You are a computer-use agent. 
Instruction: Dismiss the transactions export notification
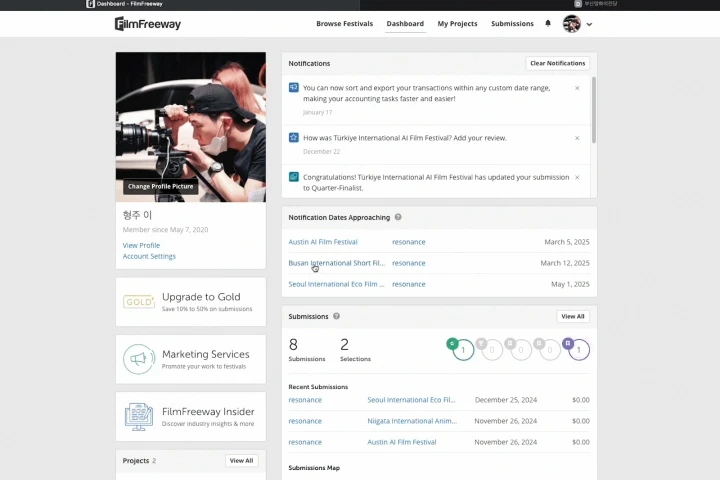click(577, 88)
